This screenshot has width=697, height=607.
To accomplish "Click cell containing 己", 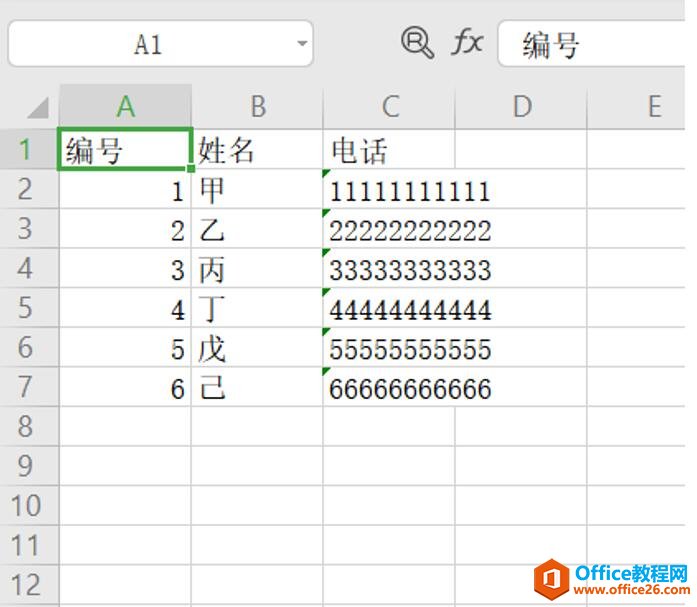I will tap(257, 386).
